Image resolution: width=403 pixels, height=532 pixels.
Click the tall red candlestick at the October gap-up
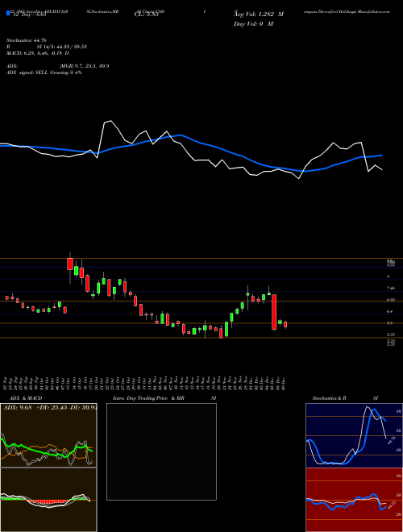pos(70,264)
